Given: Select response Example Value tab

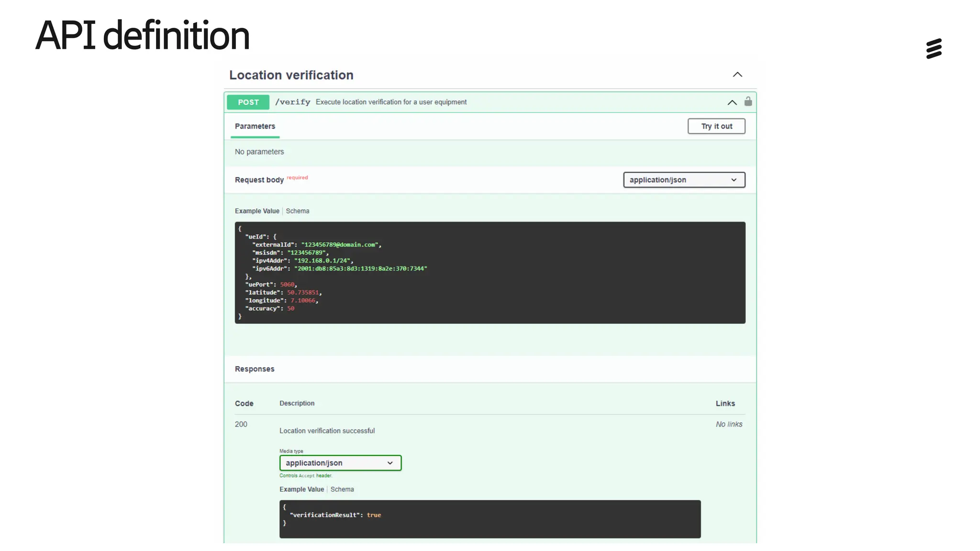Looking at the screenshot, I should (301, 489).
